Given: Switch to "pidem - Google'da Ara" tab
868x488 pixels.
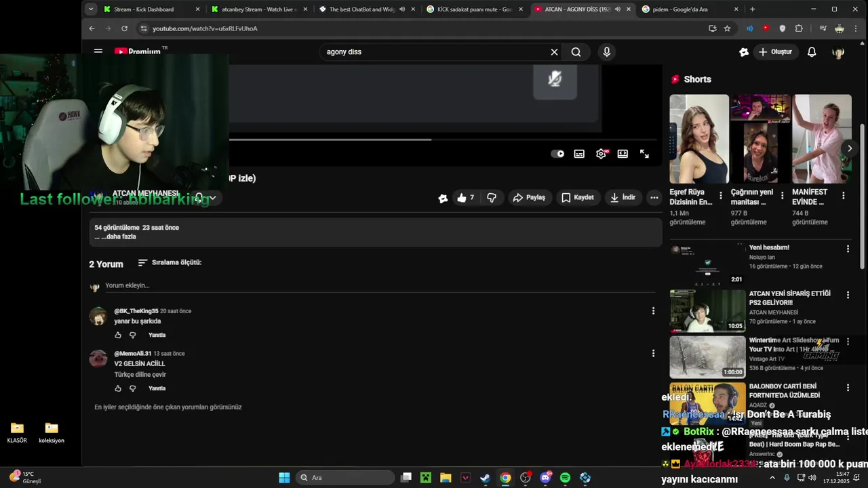Looking at the screenshot, I should pos(690,9).
